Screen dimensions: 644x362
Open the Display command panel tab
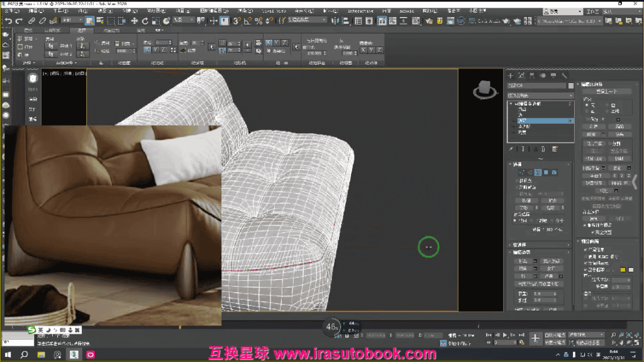tap(553, 75)
